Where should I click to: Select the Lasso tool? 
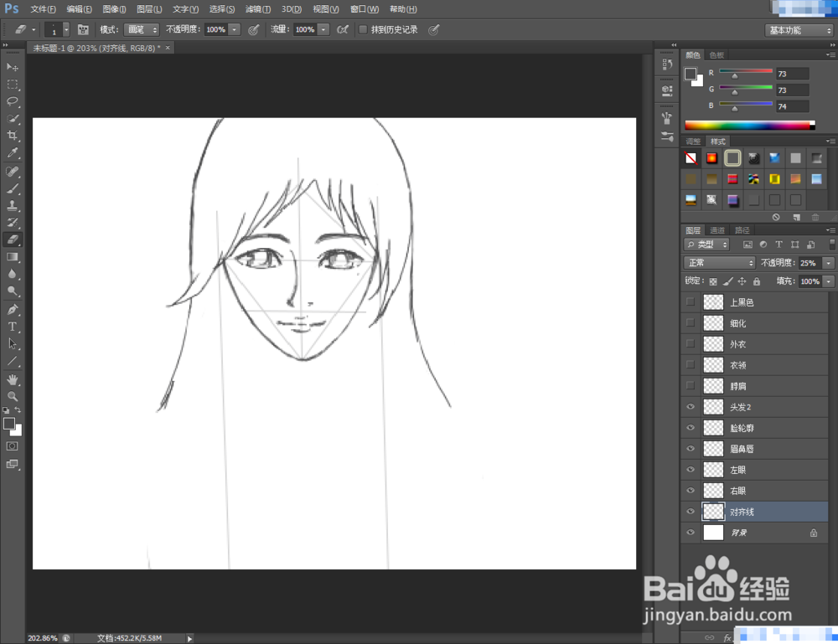(13, 101)
